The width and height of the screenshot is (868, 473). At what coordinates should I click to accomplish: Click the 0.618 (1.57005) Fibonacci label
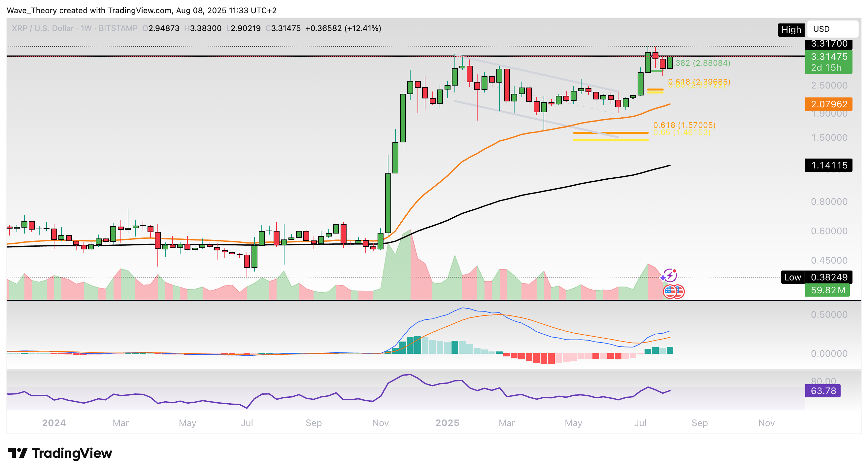(684, 125)
